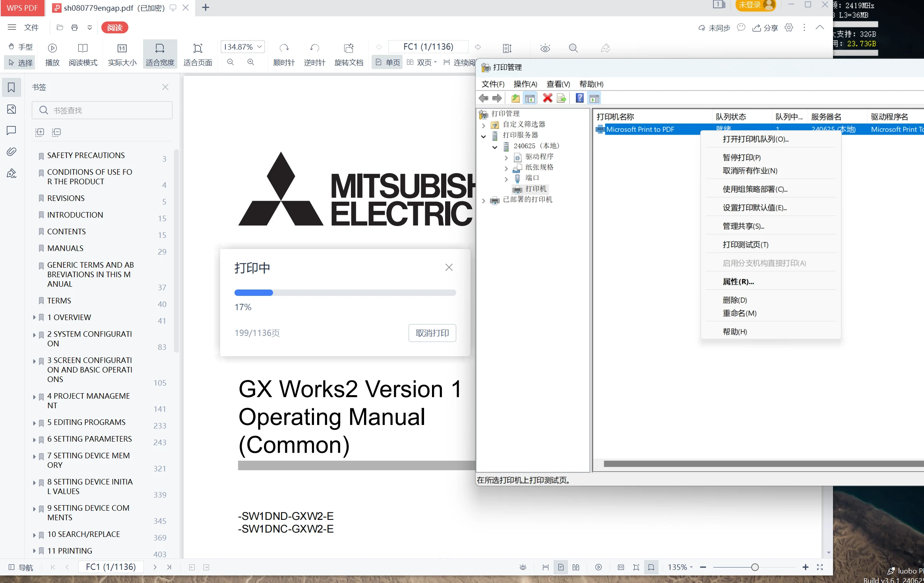Expand the 已部署的打印机 tree node
The image size is (924, 583).
point(483,201)
